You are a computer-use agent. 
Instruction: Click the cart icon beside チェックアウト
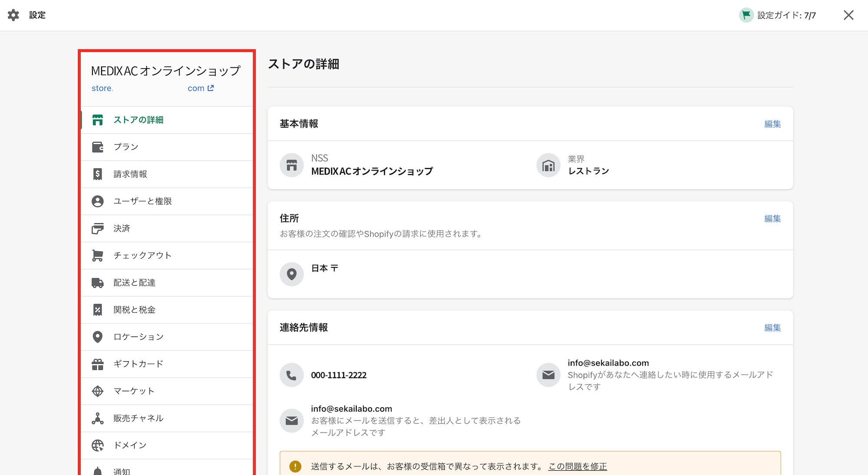pyautogui.click(x=98, y=256)
